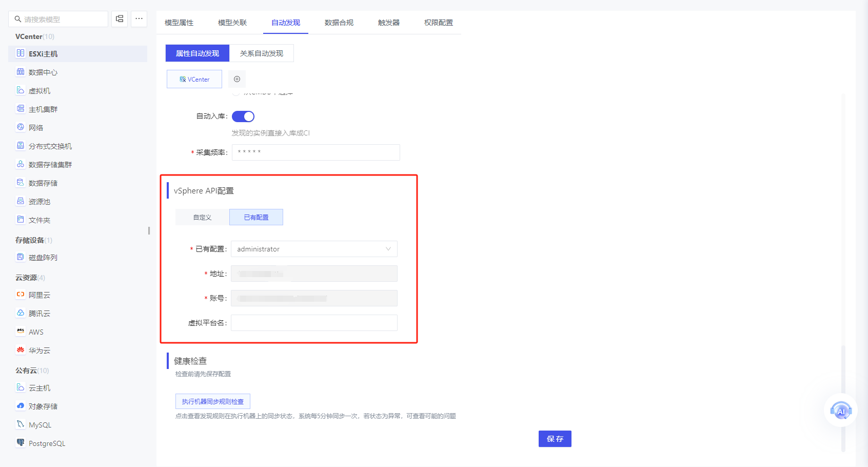Click the PostgreSQL elephant icon
The height and width of the screenshot is (467, 868).
(x=21, y=443)
